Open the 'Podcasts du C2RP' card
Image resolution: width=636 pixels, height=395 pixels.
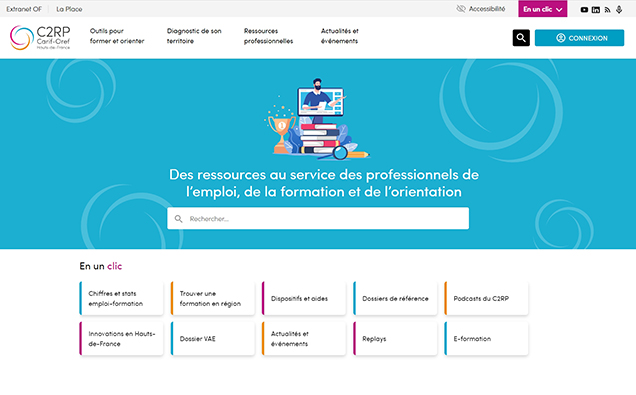tap(486, 298)
